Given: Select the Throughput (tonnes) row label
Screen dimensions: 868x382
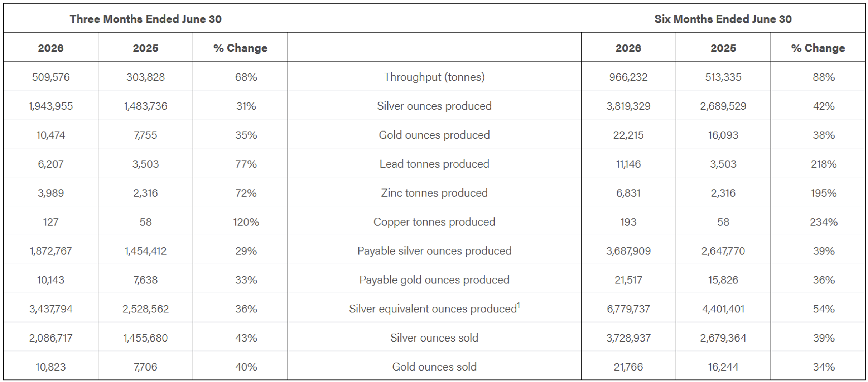Looking at the screenshot, I should [434, 77].
